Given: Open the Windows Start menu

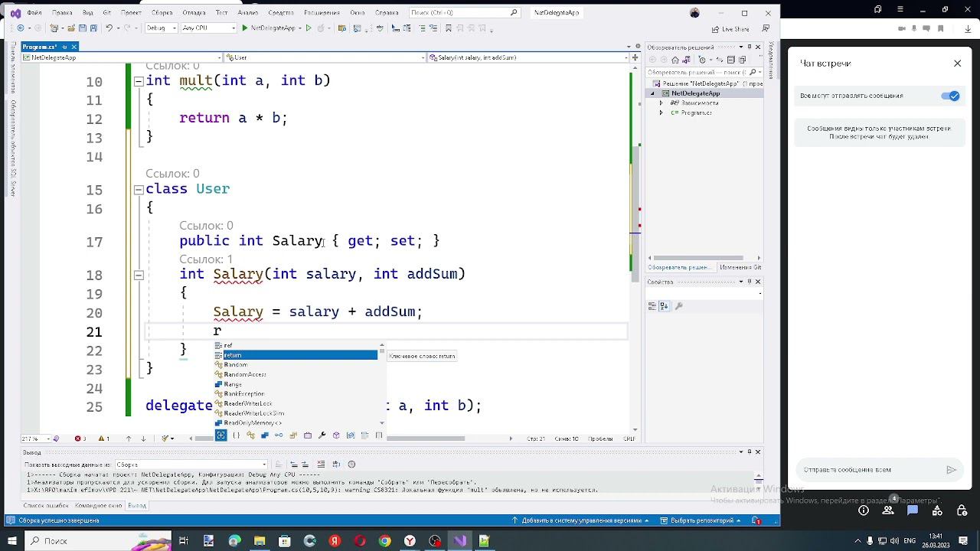Looking at the screenshot, I should tap(12, 541).
